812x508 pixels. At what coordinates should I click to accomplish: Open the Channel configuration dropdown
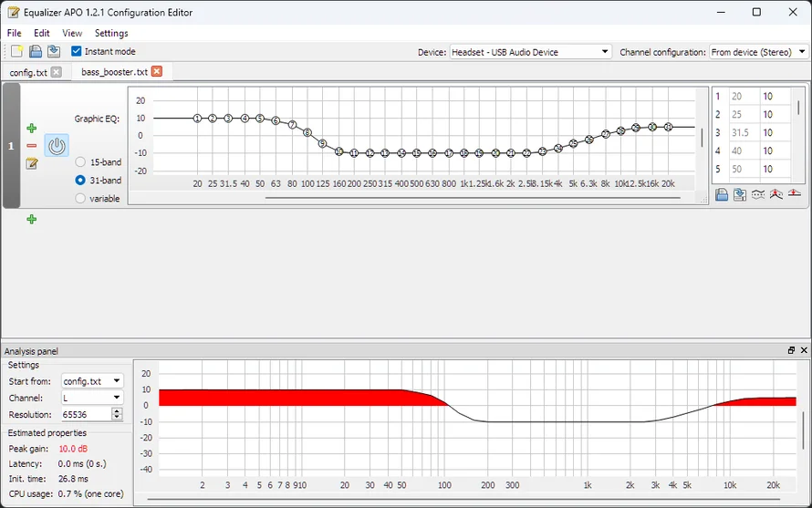coord(757,52)
